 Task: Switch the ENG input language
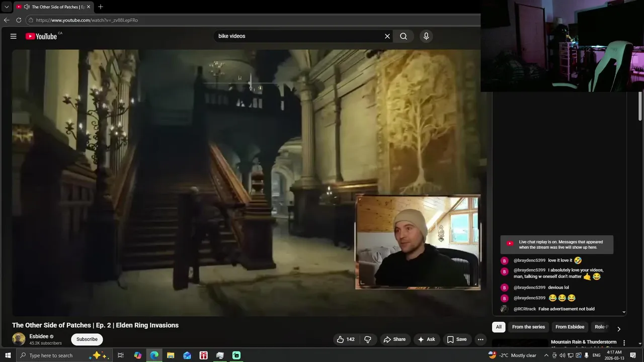[x=597, y=355]
